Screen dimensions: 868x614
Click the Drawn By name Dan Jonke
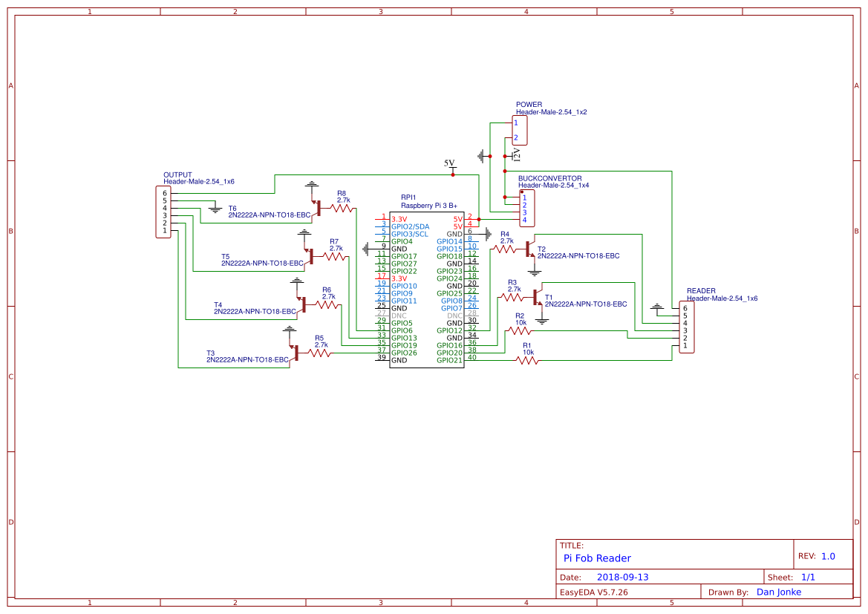(778, 592)
